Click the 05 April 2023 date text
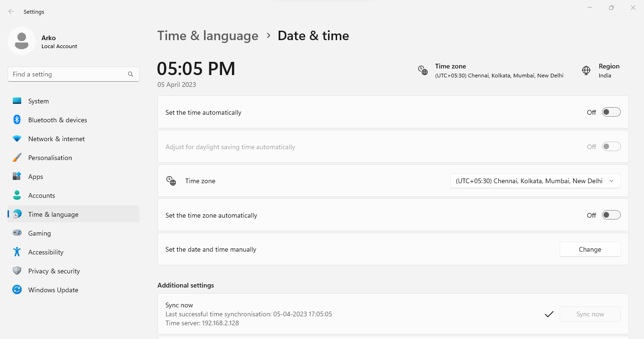The width and height of the screenshot is (644, 339). click(177, 85)
